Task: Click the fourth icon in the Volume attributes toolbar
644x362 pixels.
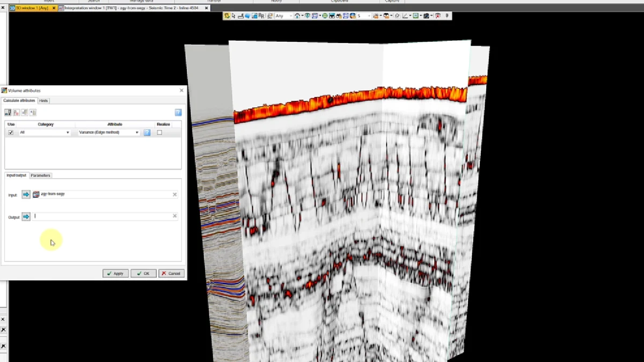Action: click(33, 113)
